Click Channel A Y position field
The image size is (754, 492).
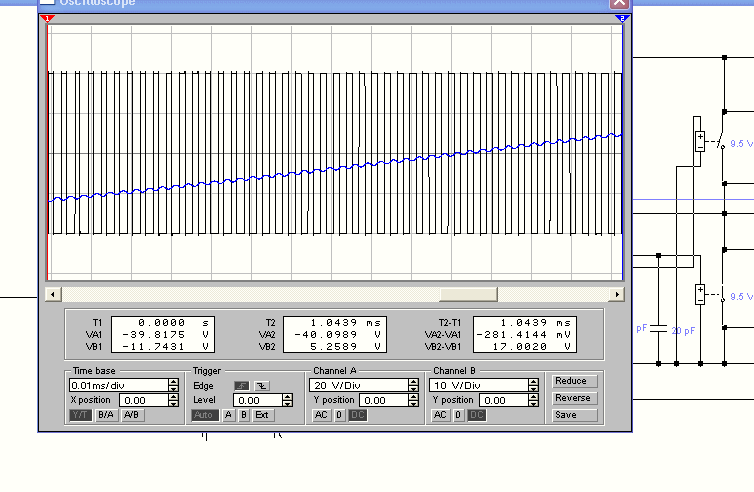(384, 400)
